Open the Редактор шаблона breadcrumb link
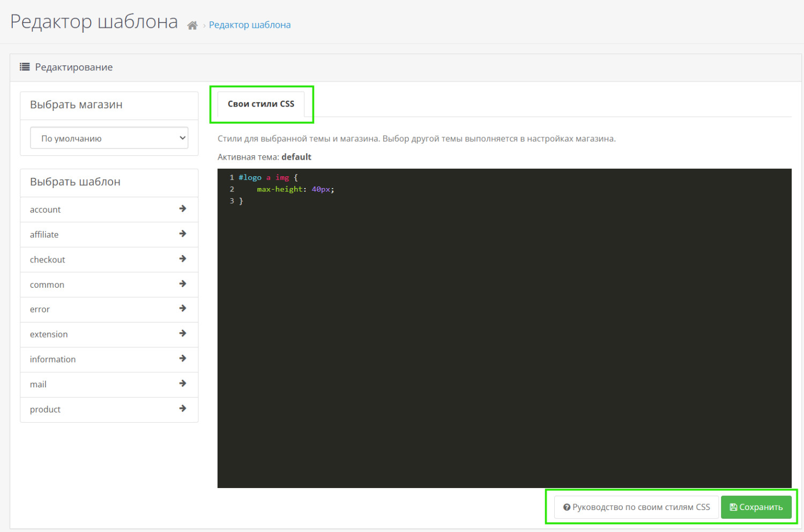 (250, 25)
